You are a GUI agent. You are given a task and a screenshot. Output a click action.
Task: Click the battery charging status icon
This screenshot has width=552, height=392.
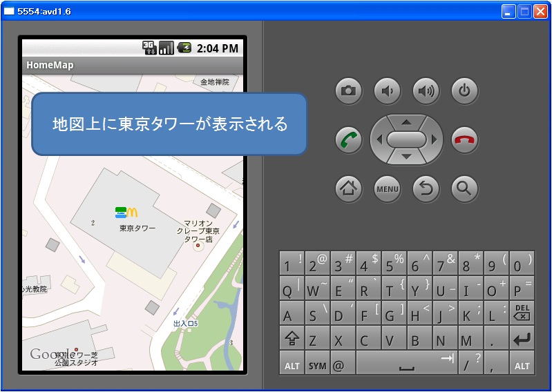pyautogui.click(x=184, y=48)
